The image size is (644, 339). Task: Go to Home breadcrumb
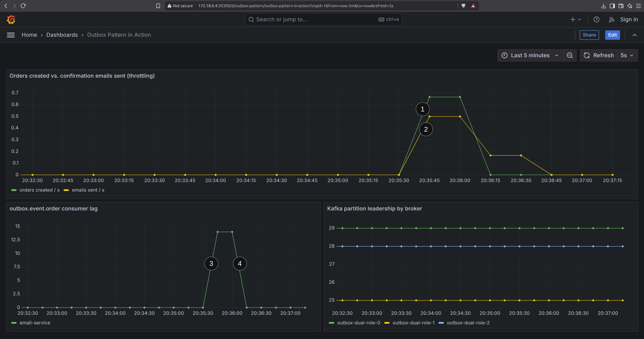point(29,35)
